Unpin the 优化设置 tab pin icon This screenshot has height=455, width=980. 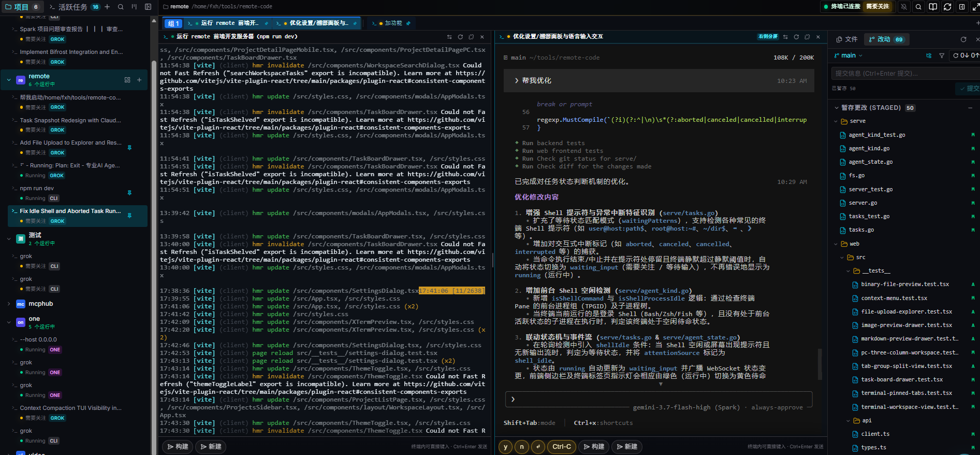pyautogui.click(x=355, y=23)
